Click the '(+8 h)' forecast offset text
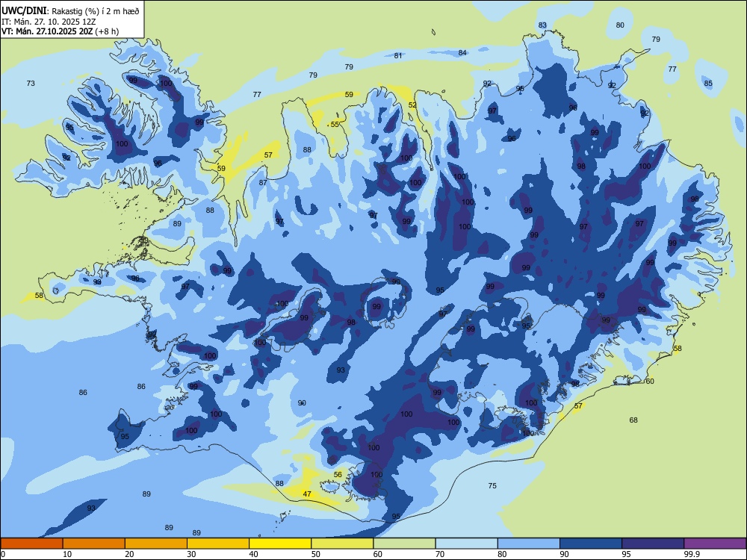The width and height of the screenshot is (747, 560). [107, 31]
